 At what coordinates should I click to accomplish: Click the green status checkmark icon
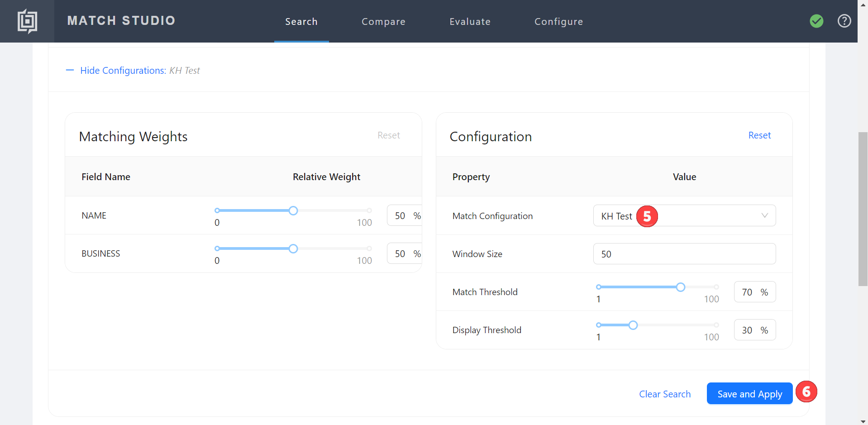tap(816, 21)
